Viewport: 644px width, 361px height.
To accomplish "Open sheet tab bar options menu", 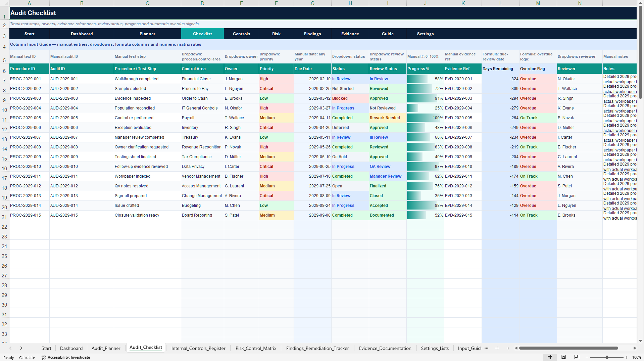I will (508, 348).
